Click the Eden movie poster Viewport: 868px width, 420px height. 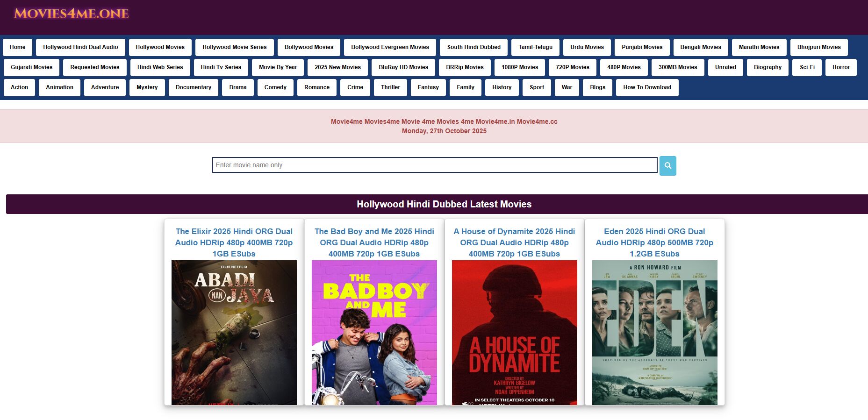point(655,333)
